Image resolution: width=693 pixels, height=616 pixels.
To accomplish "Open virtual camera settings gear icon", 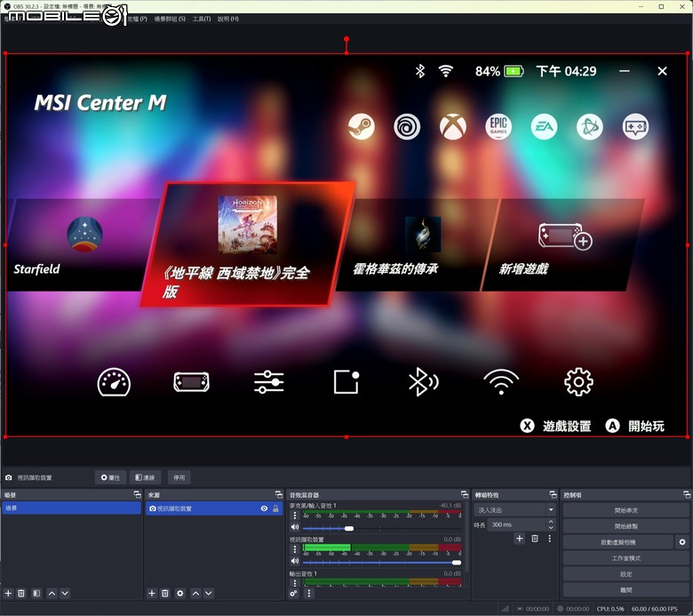I will (x=682, y=542).
